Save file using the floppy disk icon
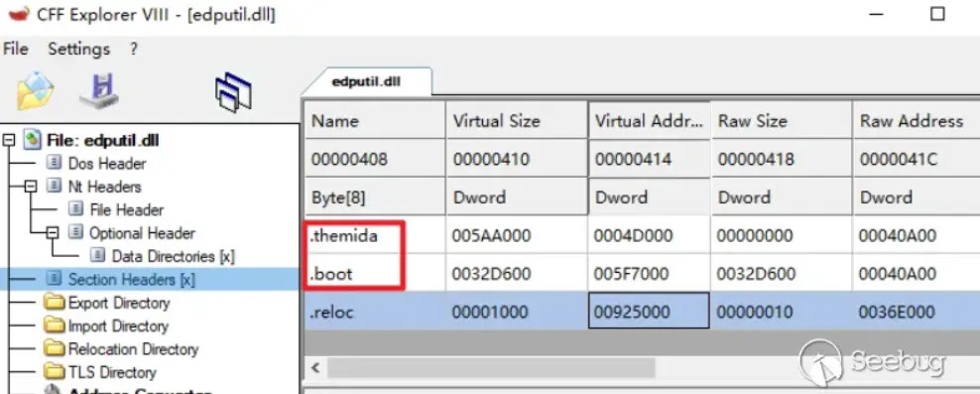The height and width of the screenshot is (394, 980). click(100, 90)
